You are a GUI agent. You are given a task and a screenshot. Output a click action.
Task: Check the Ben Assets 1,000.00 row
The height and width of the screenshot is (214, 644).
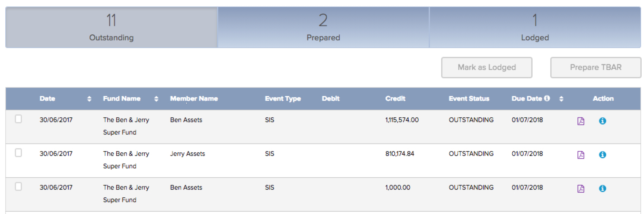point(18,187)
